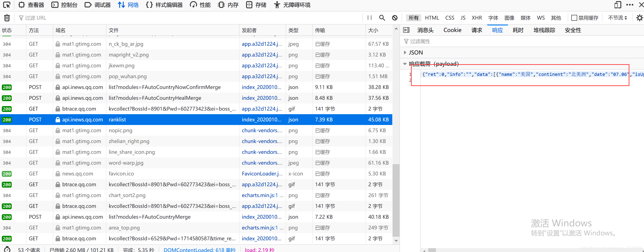The image size is (644, 252).
Task: Filter requests by 媒体 media
Action: tap(525, 18)
